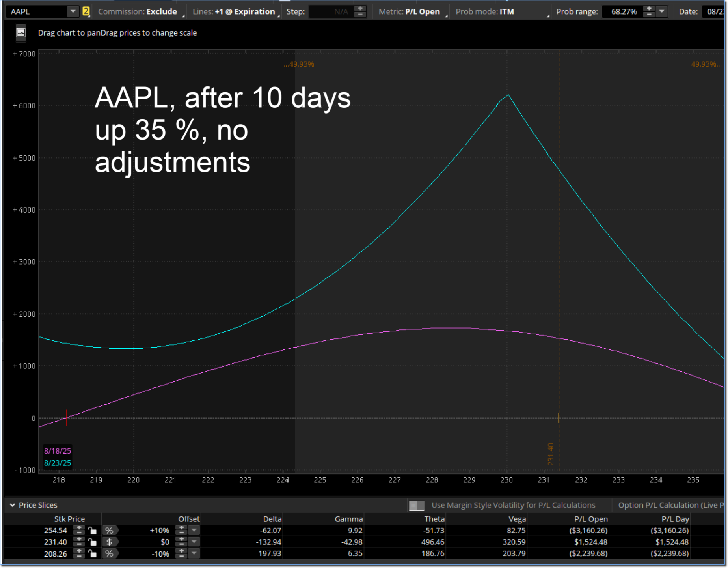Click the Vega column header
Image resolution: width=728 pixels, height=568 pixels.
[517, 519]
